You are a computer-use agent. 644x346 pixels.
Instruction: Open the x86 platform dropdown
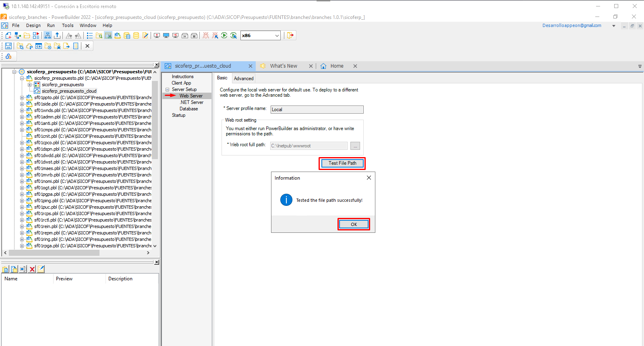tap(277, 35)
